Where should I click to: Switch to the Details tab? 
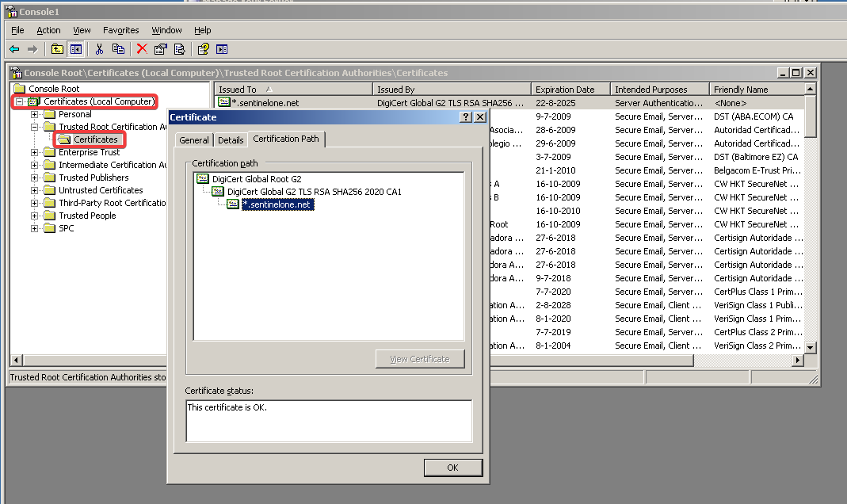(231, 140)
